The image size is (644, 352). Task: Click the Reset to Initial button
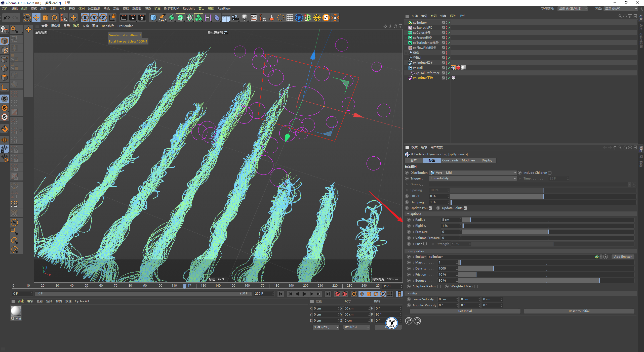(579, 311)
